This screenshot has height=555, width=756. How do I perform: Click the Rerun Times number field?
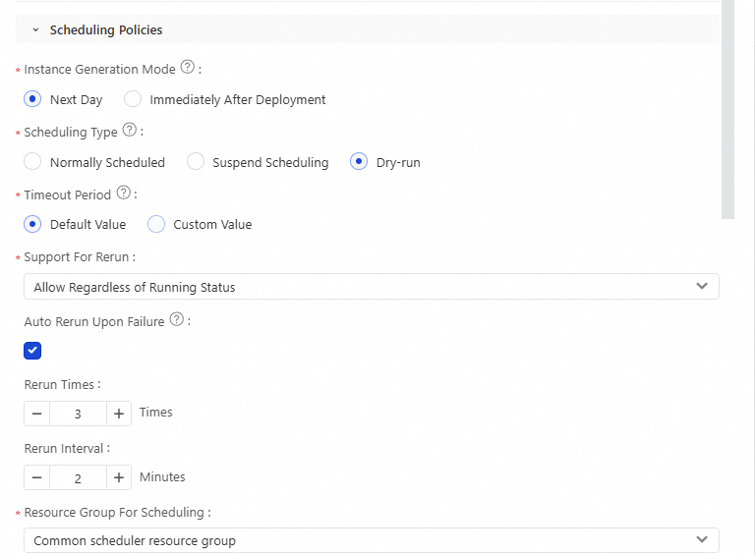coord(78,414)
